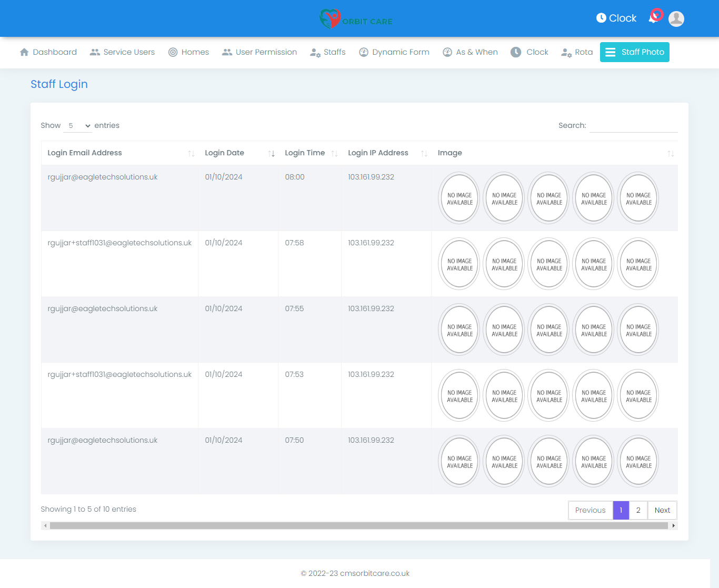Image resolution: width=719 pixels, height=588 pixels.
Task: Click the Dynamic Form gauge icon
Action: pyautogui.click(x=363, y=52)
